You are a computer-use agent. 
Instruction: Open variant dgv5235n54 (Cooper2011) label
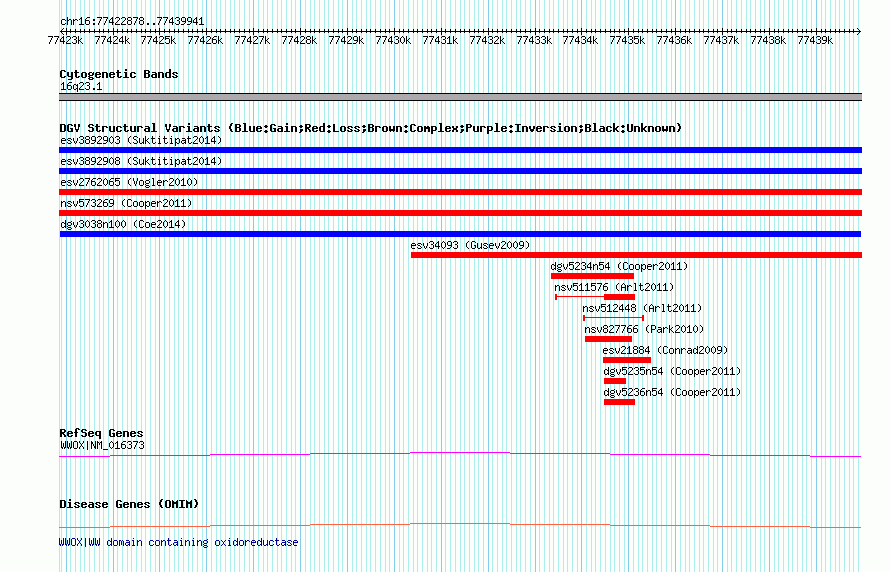point(672,371)
